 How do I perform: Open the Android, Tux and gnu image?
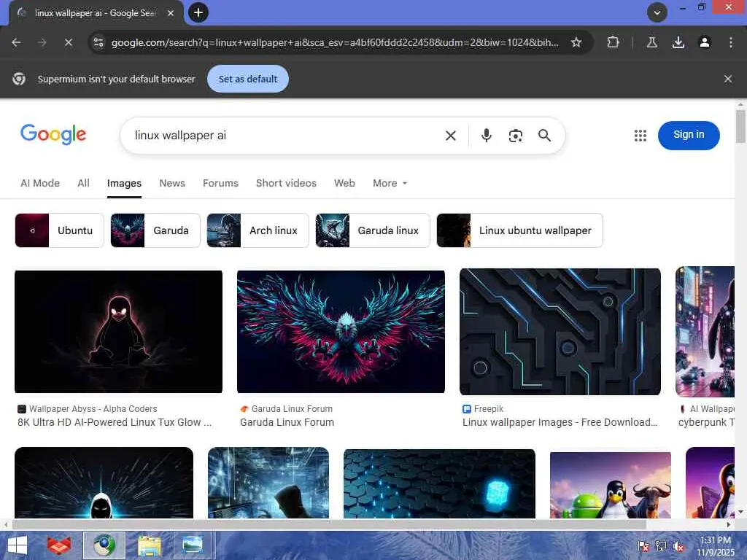611,485
